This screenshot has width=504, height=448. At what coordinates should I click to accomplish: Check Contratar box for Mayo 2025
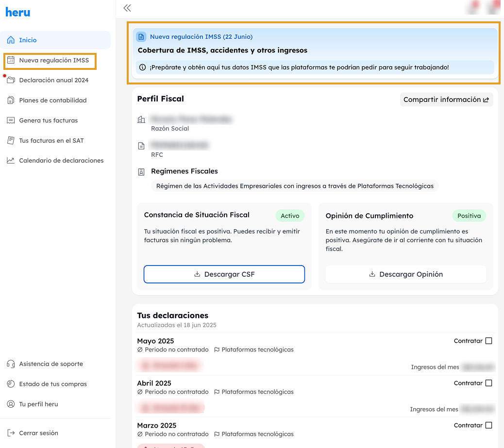488,341
